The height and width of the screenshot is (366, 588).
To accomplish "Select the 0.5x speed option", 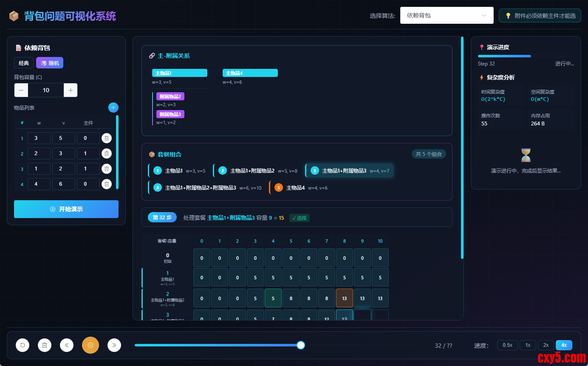I will (x=507, y=345).
